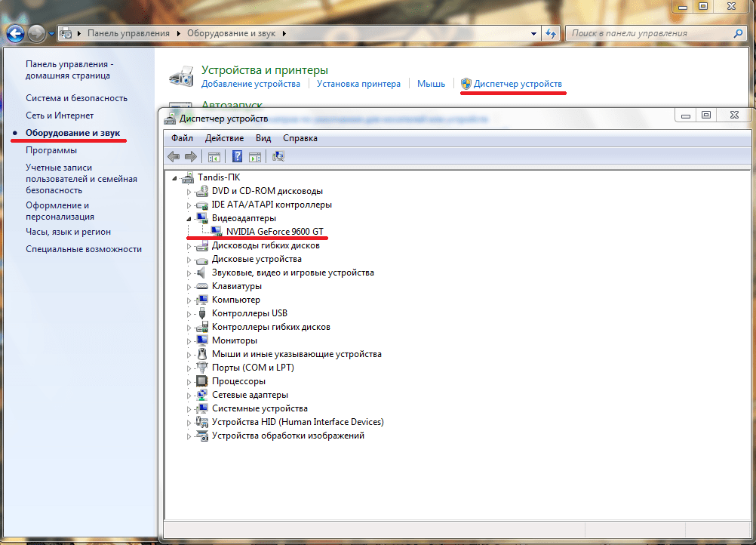
Task: Click the Forward arrow in Device Manager toolbar
Action: pyautogui.click(x=191, y=156)
